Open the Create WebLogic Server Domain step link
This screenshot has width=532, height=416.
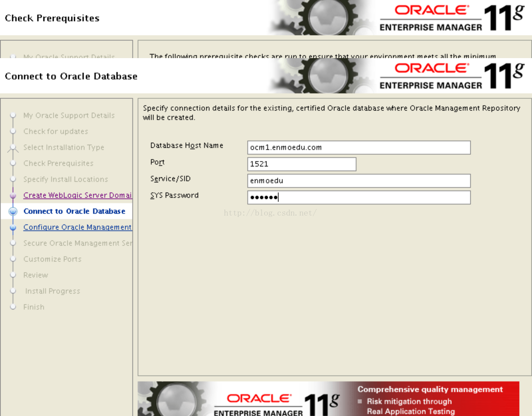(x=78, y=195)
